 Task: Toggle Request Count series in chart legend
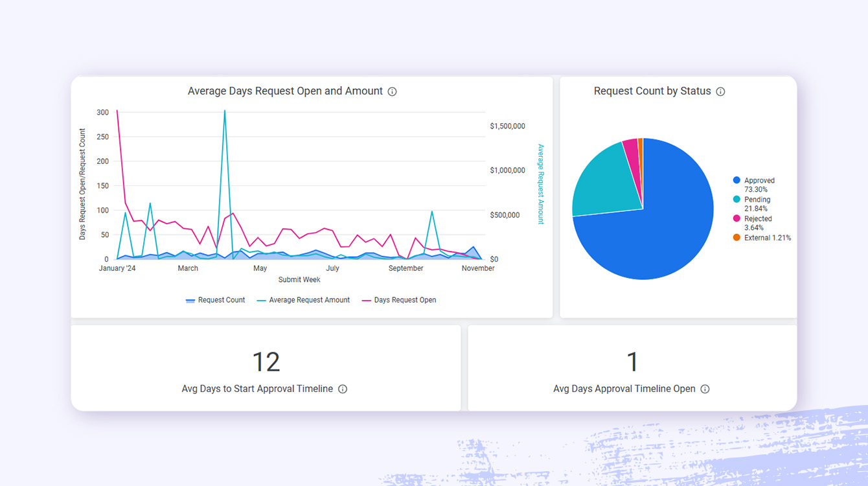click(x=215, y=300)
